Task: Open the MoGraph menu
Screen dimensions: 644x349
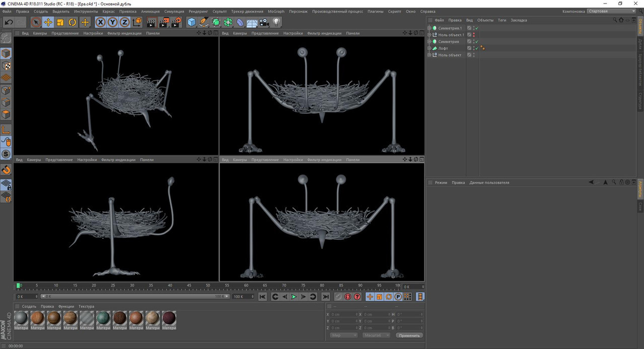Action: pyautogui.click(x=275, y=11)
